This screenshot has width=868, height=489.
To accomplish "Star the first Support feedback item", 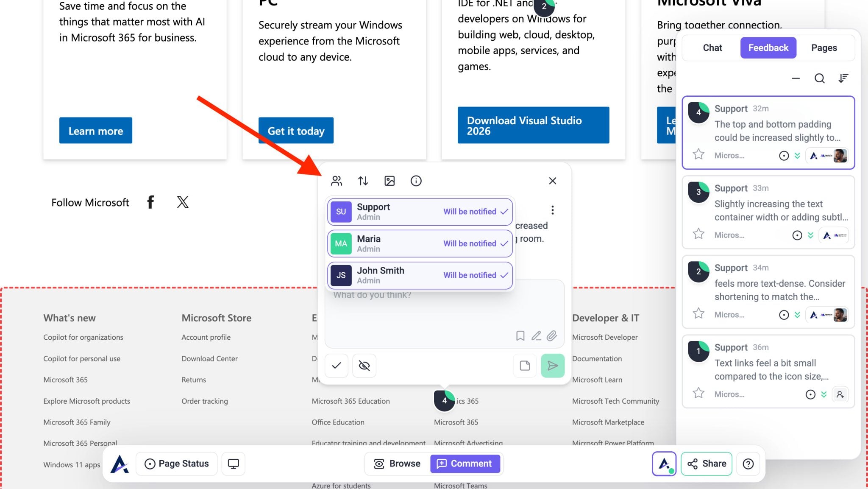I will [698, 154].
